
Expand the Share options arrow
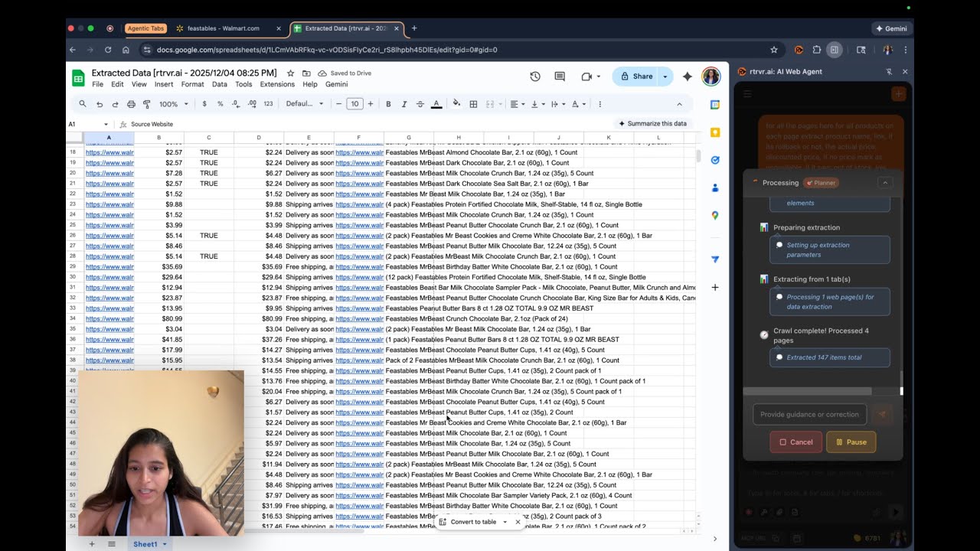coord(665,77)
